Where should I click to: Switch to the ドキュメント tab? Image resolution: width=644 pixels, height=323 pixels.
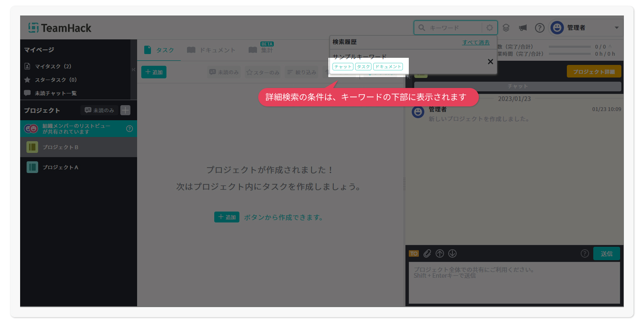pyautogui.click(x=211, y=50)
